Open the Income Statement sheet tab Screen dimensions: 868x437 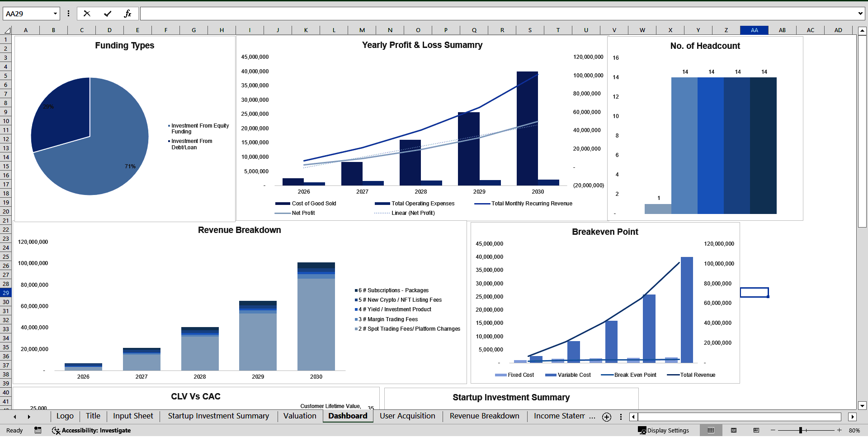[559, 416]
